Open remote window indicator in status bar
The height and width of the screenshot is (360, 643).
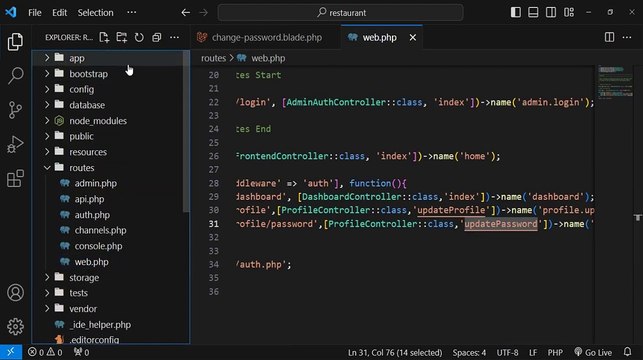click(x=11, y=352)
